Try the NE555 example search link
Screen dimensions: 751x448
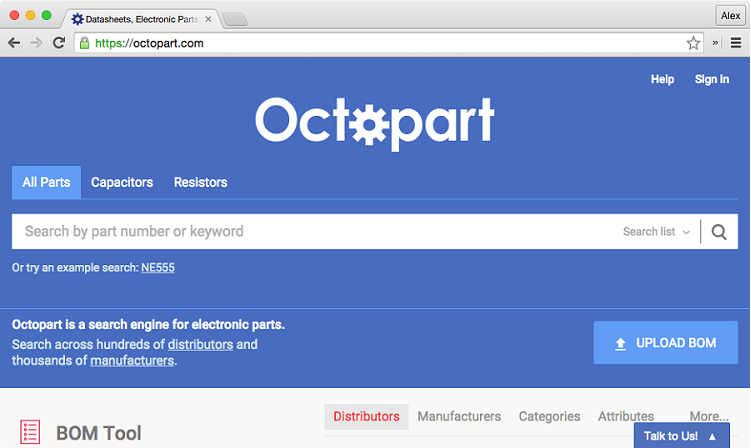click(x=158, y=268)
